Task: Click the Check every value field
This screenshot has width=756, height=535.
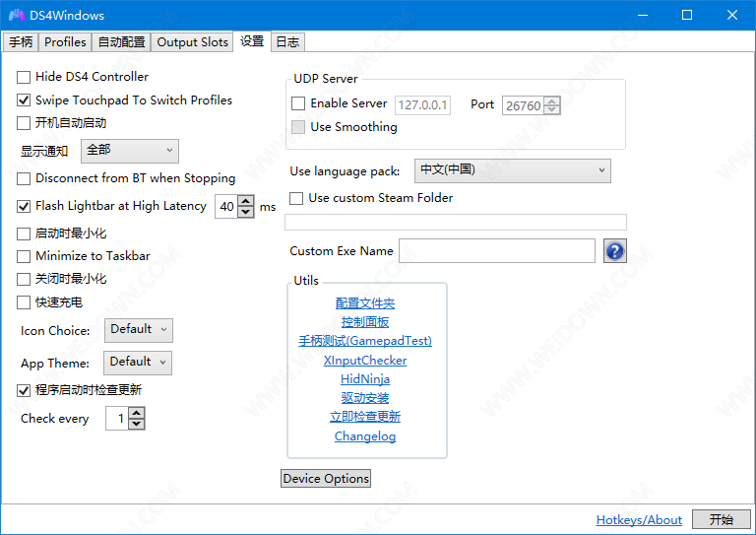Action: point(117,419)
